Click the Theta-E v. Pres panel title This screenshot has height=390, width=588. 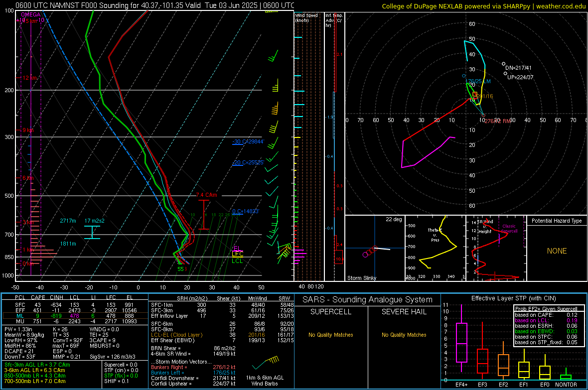[x=435, y=235]
